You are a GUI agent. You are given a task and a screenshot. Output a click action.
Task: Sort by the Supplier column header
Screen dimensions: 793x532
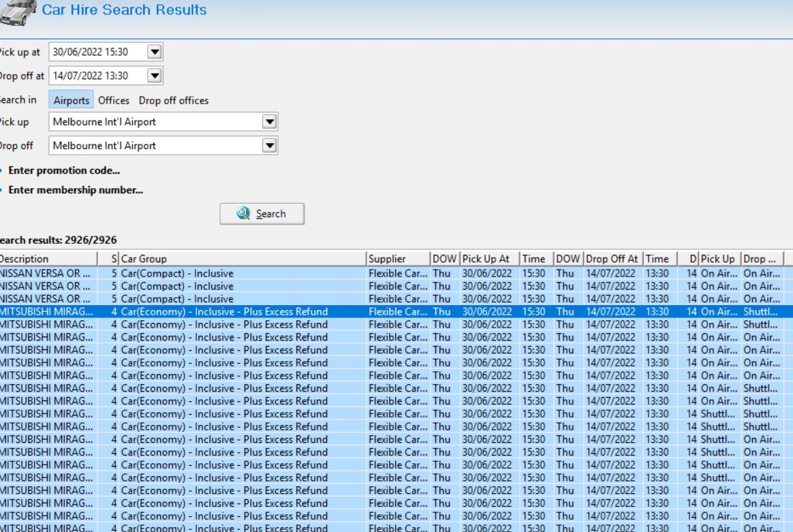398,259
